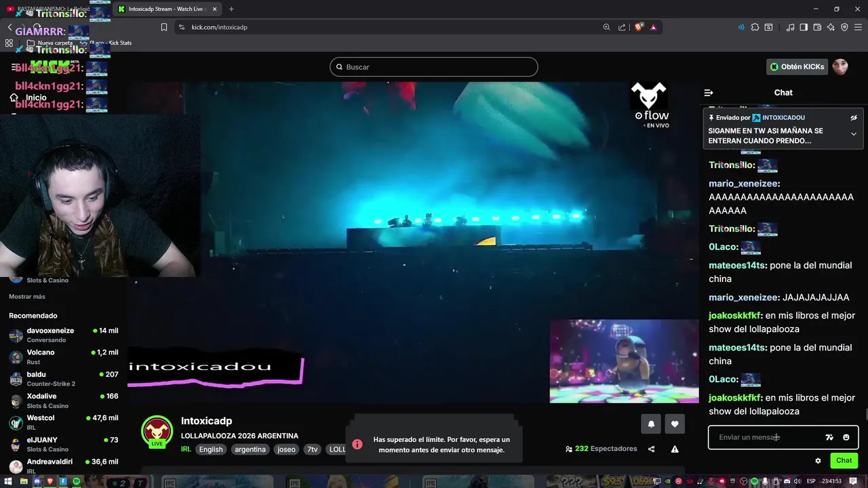Select the English language tag
Image resolution: width=868 pixels, height=488 pixels.
click(x=211, y=449)
